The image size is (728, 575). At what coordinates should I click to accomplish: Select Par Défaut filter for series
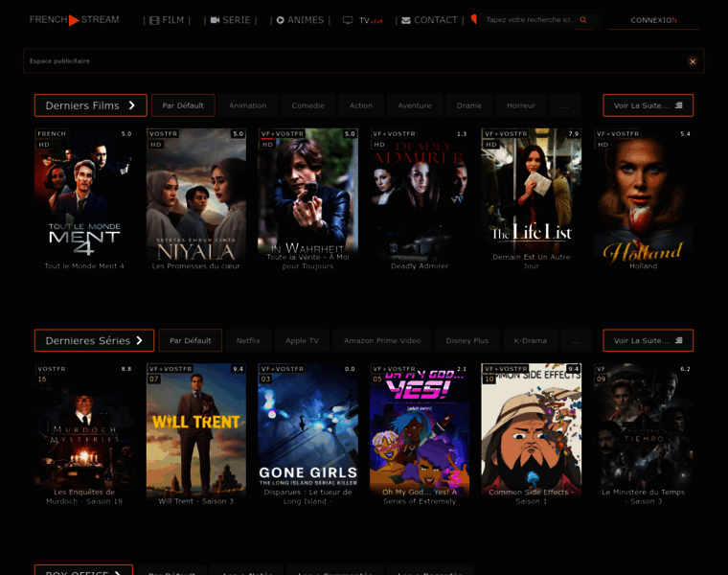coord(191,340)
